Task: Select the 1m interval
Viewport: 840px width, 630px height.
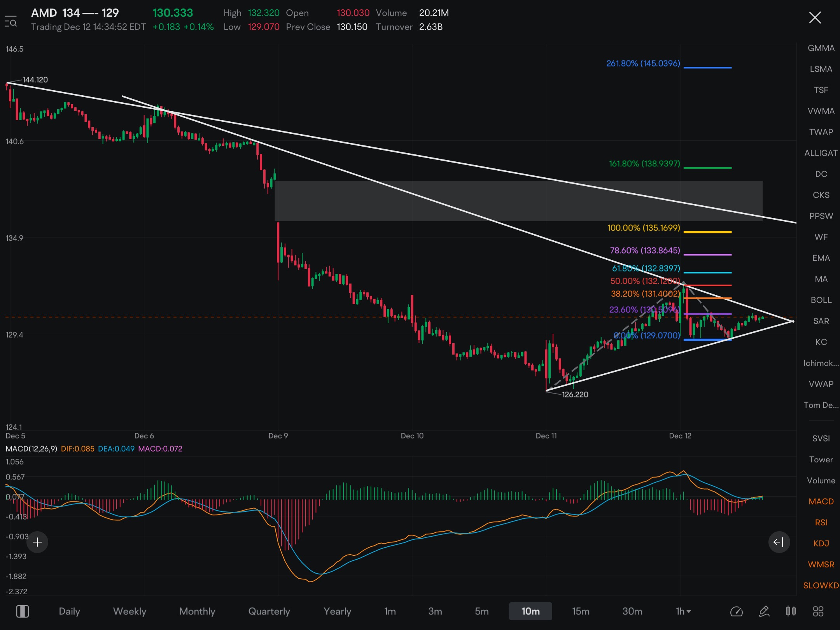Action: coord(390,611)
